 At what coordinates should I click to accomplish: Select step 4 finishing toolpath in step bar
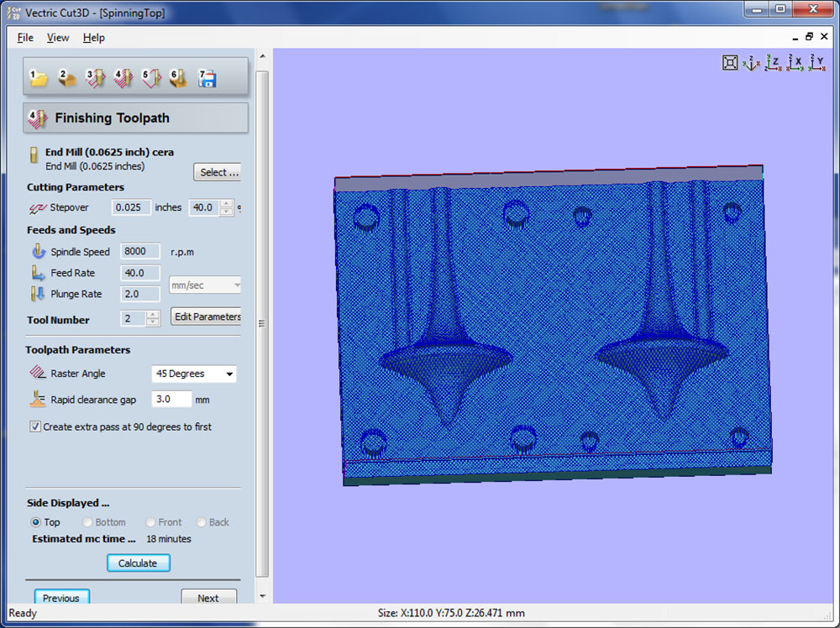tap(123, 78)
